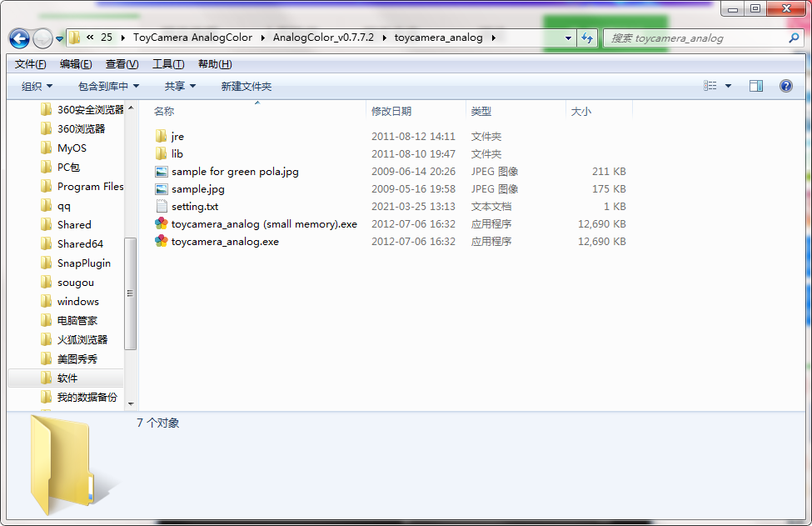The width and height of the screenshot is (812, 526).
Task: Click the 360浏览器 folder in sidebar
Action: click(73, 129)
